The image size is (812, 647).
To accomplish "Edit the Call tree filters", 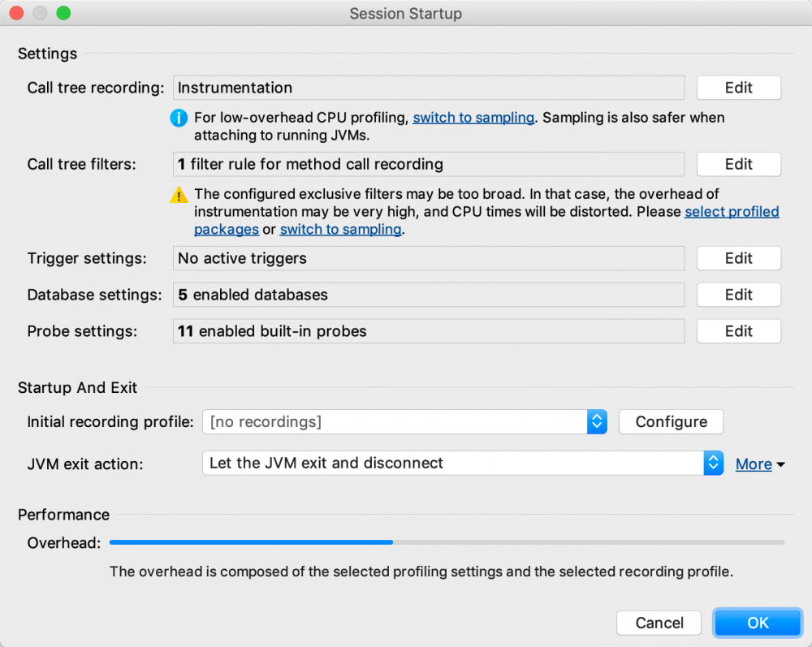I will (x=738, y=164).
